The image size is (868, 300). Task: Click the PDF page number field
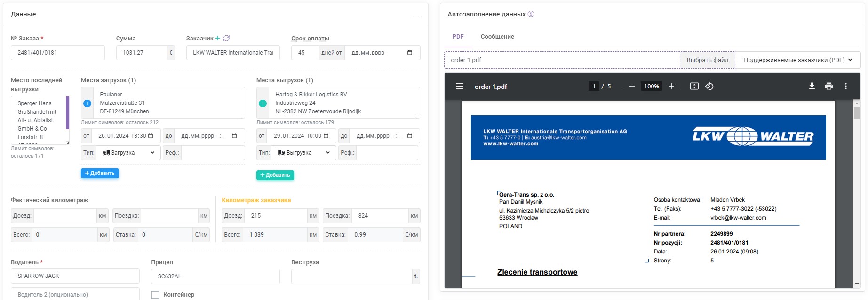pyautogui.click(x=594, y=87)
